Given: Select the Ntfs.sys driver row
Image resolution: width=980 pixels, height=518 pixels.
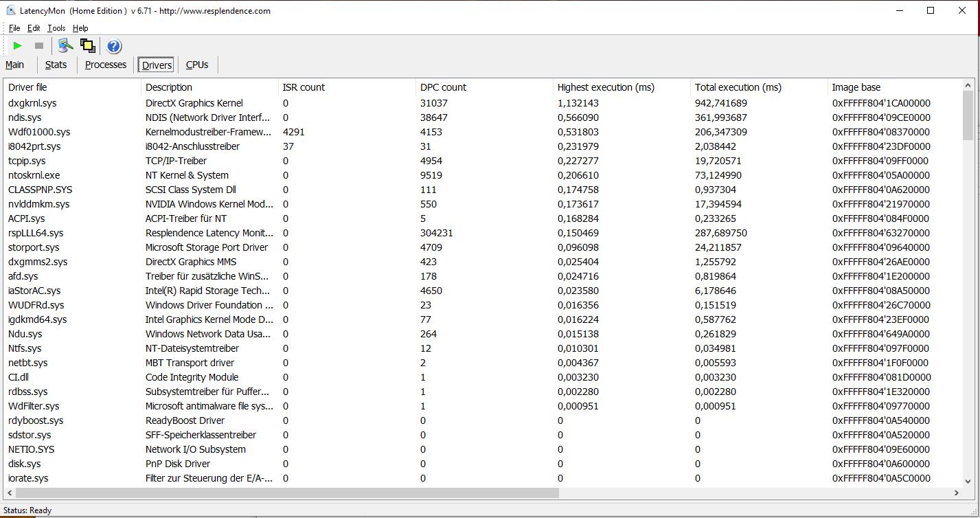Looking at the screenshot, I should pyautogui.click(x=483, y=348).
